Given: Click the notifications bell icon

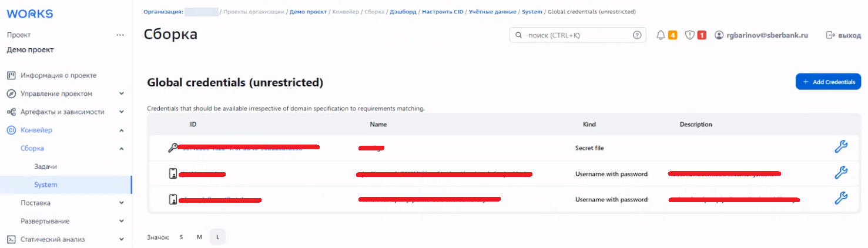Looking at the screenshot, I should point(661,35).
